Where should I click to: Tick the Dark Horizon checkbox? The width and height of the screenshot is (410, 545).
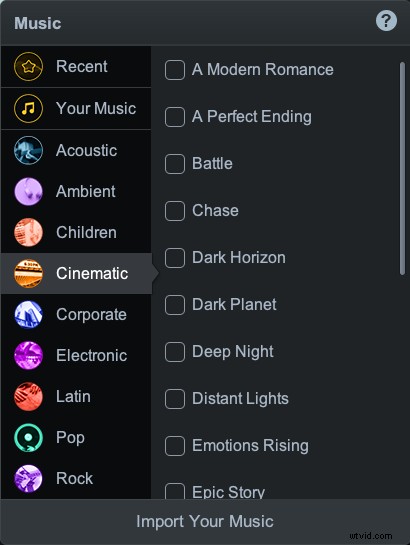[175, 258]
